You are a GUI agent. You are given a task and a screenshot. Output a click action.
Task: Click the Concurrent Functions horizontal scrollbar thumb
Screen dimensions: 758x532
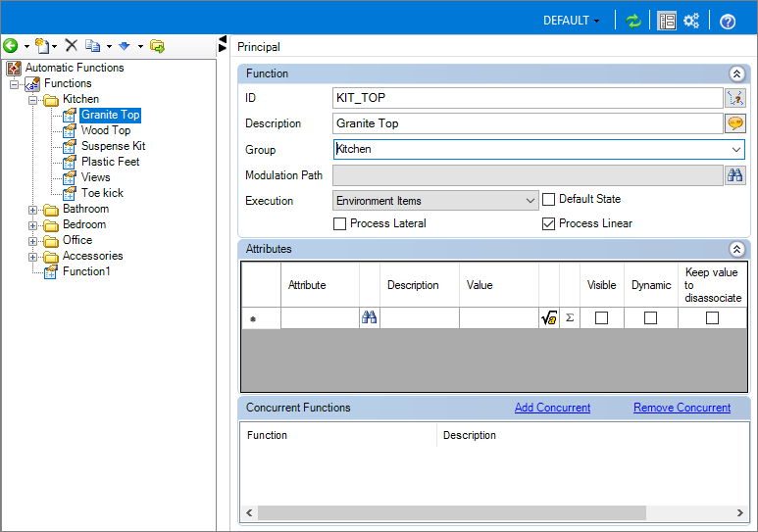pos(452,512)
